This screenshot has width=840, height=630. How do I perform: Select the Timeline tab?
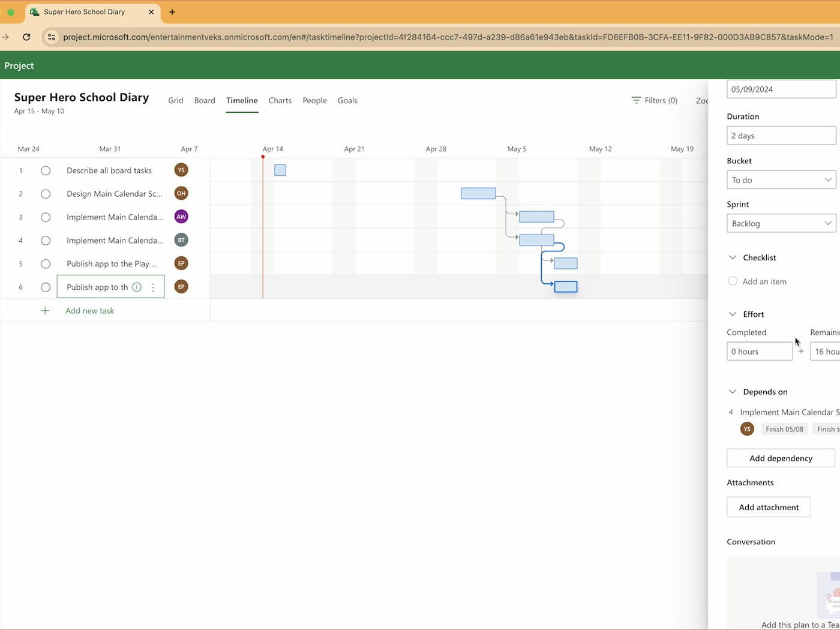tap(242, 101)
